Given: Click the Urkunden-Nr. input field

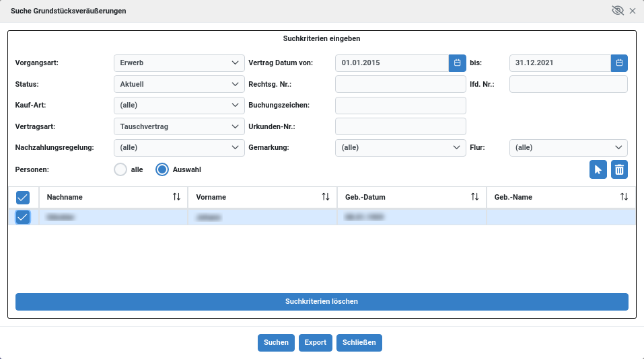Looking at the screenshot, I should pyautogui.click(x=400, y=126).
